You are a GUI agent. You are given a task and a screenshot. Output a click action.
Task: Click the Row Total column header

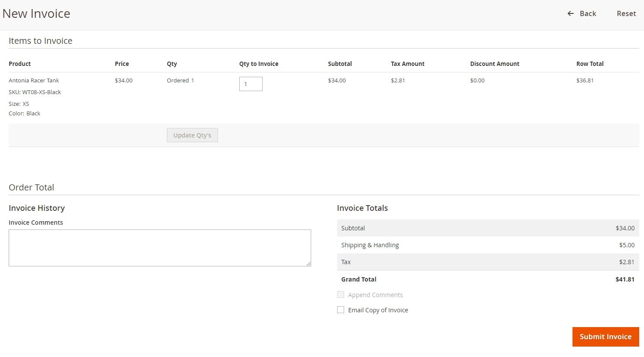pos(590,64)
